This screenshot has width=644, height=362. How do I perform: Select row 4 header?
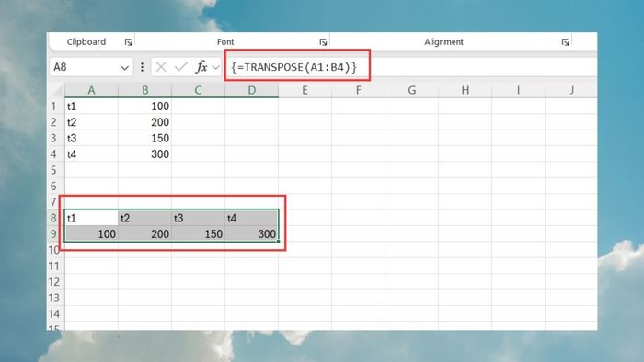54,154
